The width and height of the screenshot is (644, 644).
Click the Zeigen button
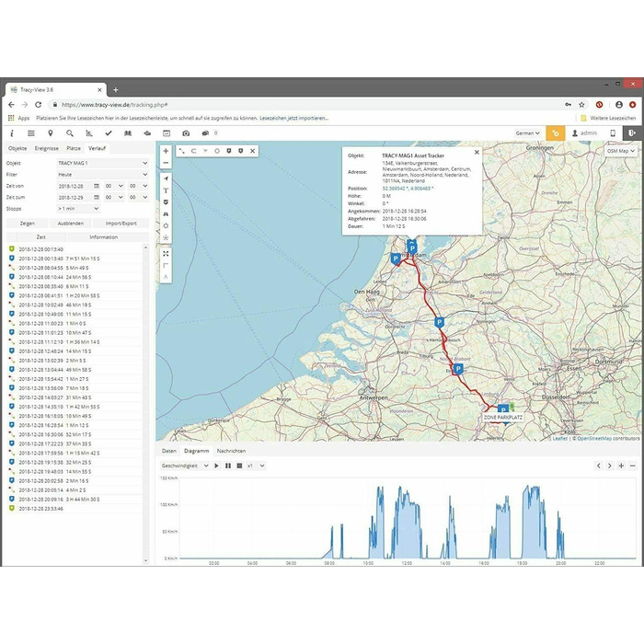[x=27, y=224]
